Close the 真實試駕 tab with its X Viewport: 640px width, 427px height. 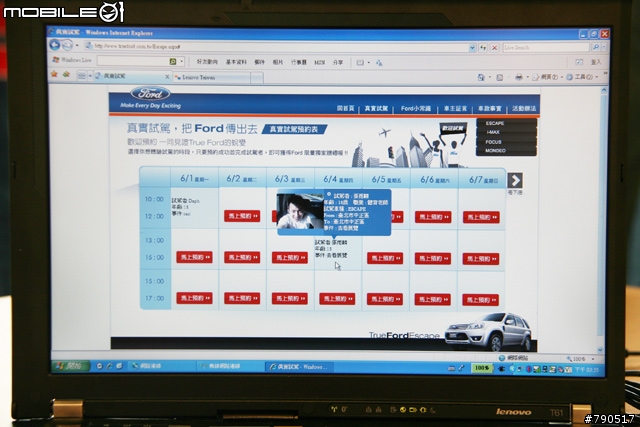pyautogui.click(x=167, y=77)
